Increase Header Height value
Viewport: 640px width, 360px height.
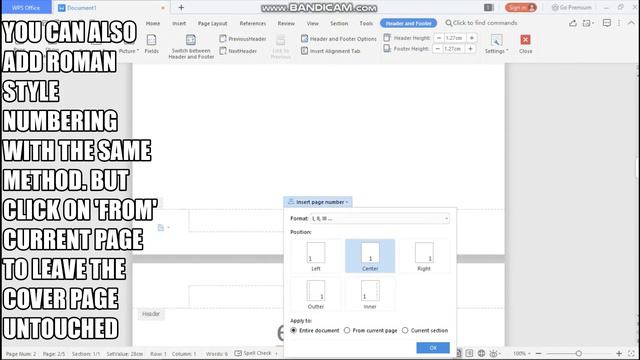[x=472, y=38]
